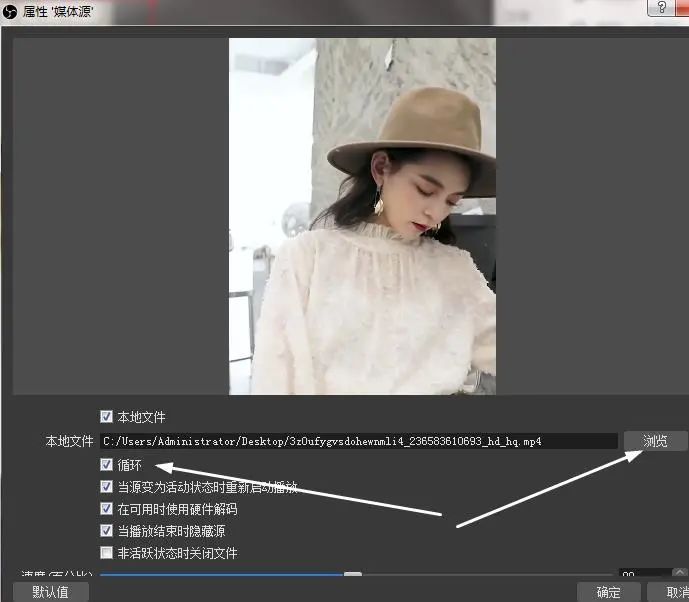The height and width of the screenshot is (602, 689).
Task: Disable 在可用时使用硬件解码 option
Action: pyautogui.click(x=107, y=509)
